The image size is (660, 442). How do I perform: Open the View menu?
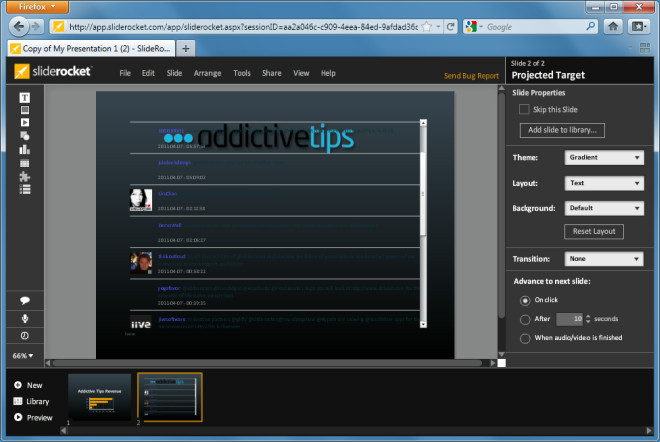click(301, 73)
